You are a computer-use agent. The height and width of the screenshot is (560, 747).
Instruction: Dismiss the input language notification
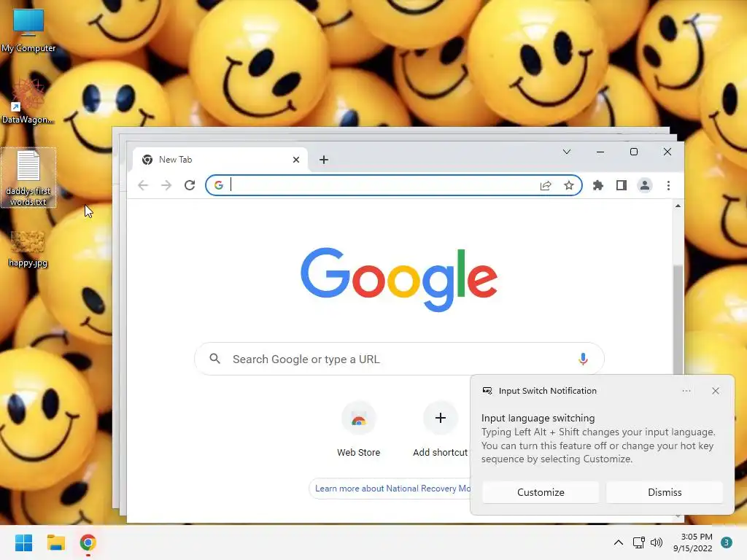click(x=665, y=492)
